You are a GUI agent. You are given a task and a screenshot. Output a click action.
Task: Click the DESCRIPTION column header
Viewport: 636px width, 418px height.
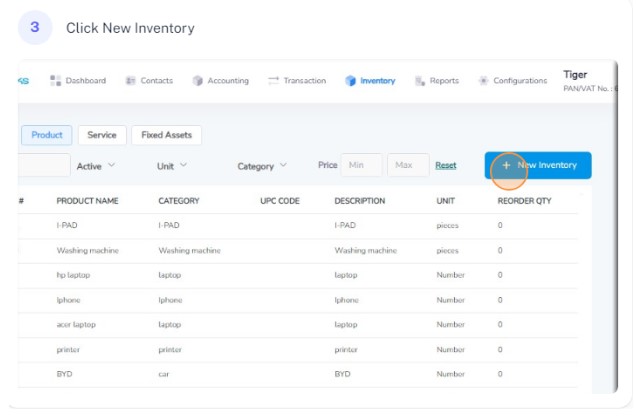(x=360, y=201)
